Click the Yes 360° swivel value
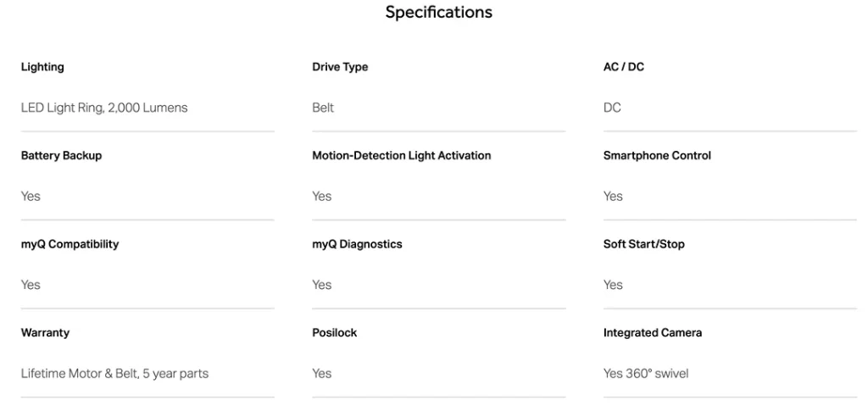Screen dimensions: 868x411 646,374
